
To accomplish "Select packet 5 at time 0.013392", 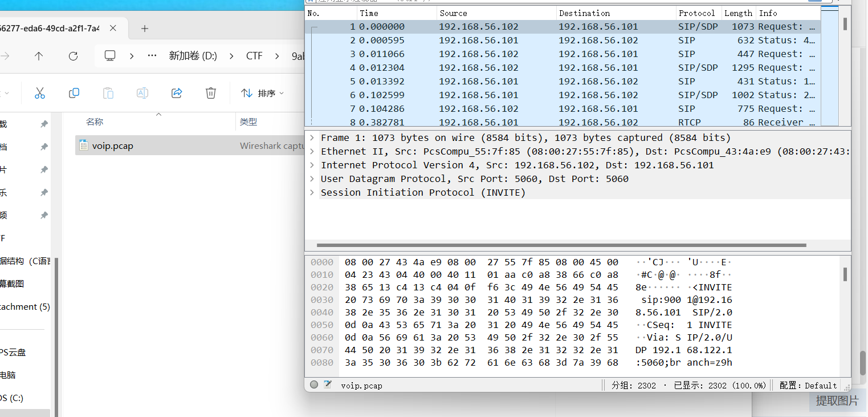I will click(x=563, y=81).
